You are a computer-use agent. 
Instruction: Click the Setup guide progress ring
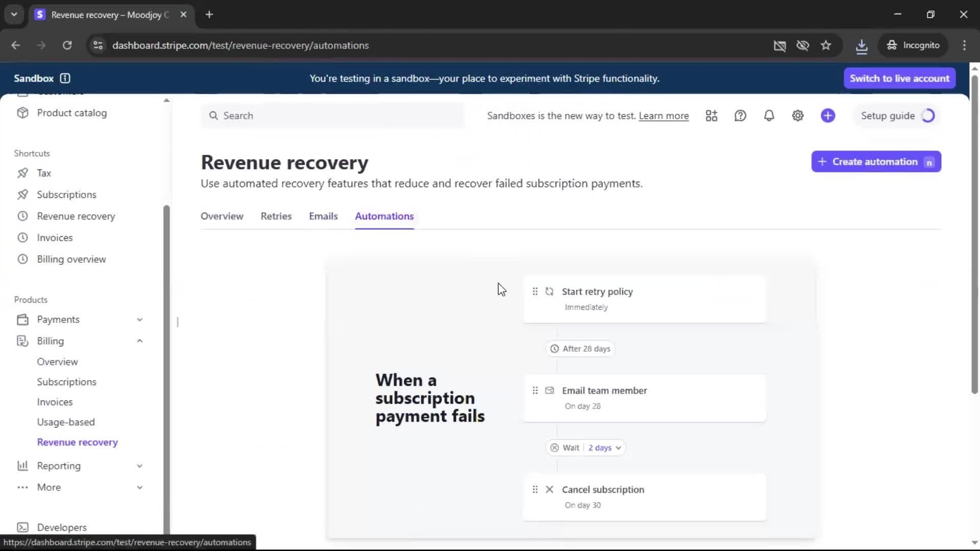click(928, 116)
